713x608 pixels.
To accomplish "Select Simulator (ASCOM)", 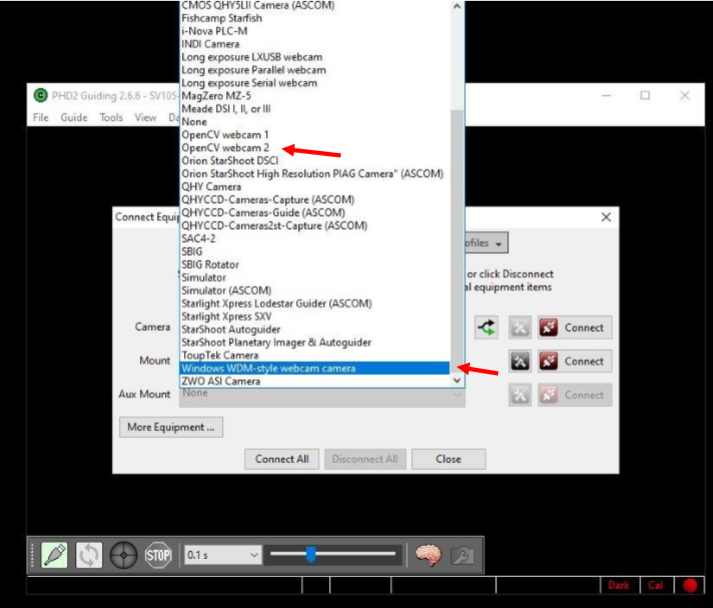I will coord(315,290).
